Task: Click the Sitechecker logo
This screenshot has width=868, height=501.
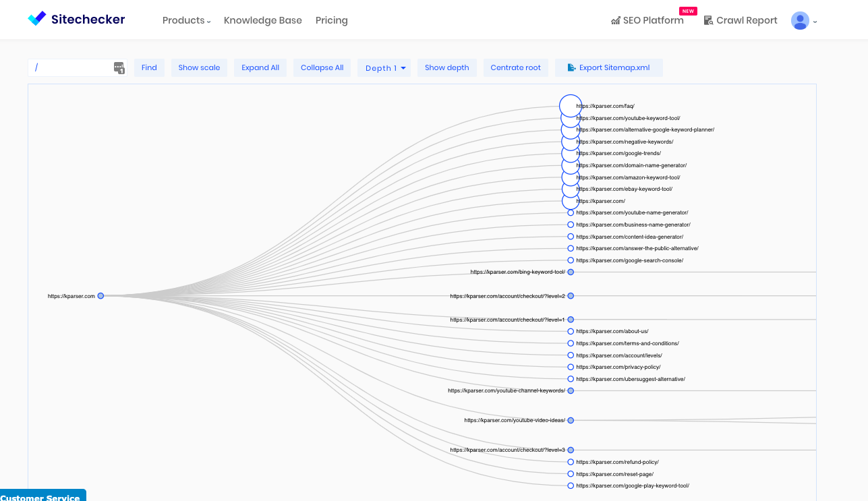Action: click(76, 20)
